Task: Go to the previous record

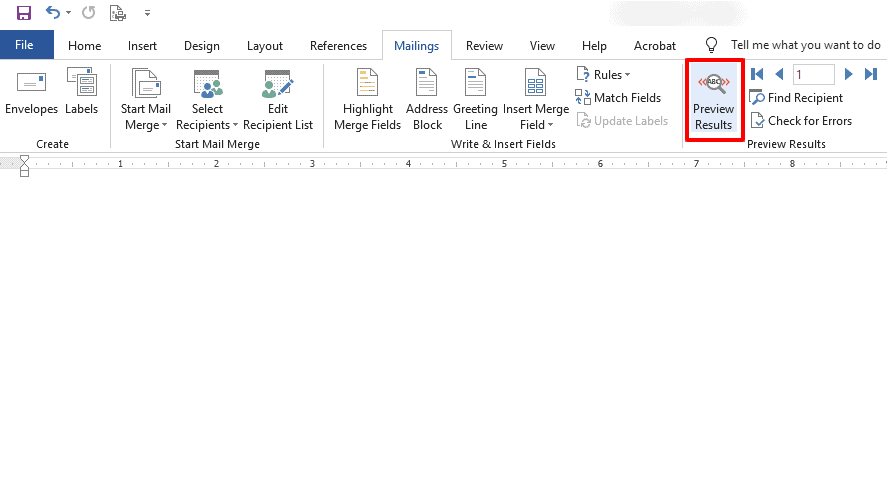Action: 779,74
